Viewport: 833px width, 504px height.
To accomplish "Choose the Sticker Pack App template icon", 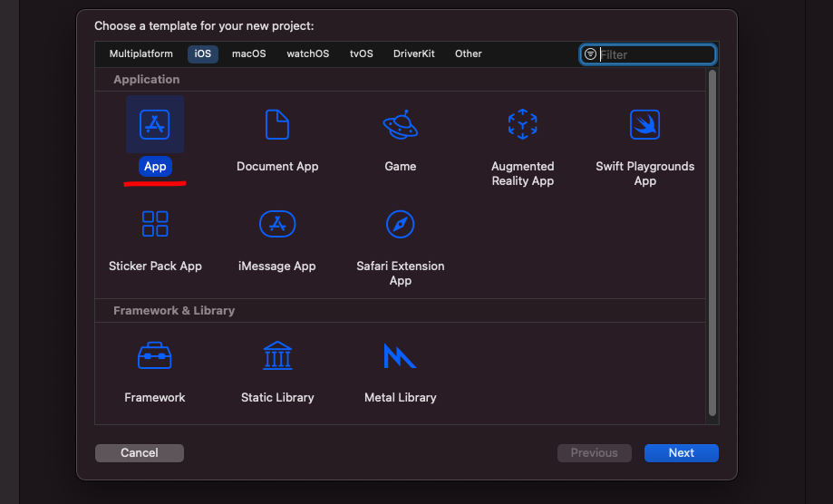I will tap(155, 224).
